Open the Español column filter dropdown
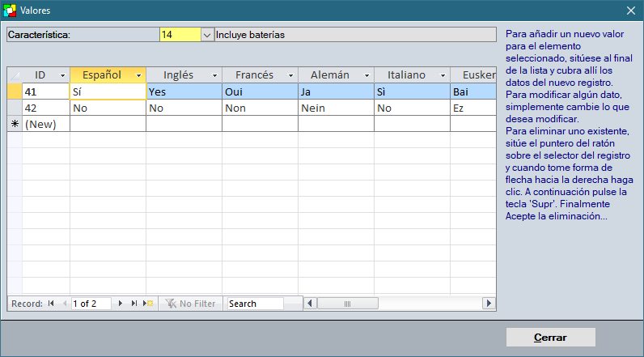This screenshot has height=357, width=644. [x=138, y=75]
